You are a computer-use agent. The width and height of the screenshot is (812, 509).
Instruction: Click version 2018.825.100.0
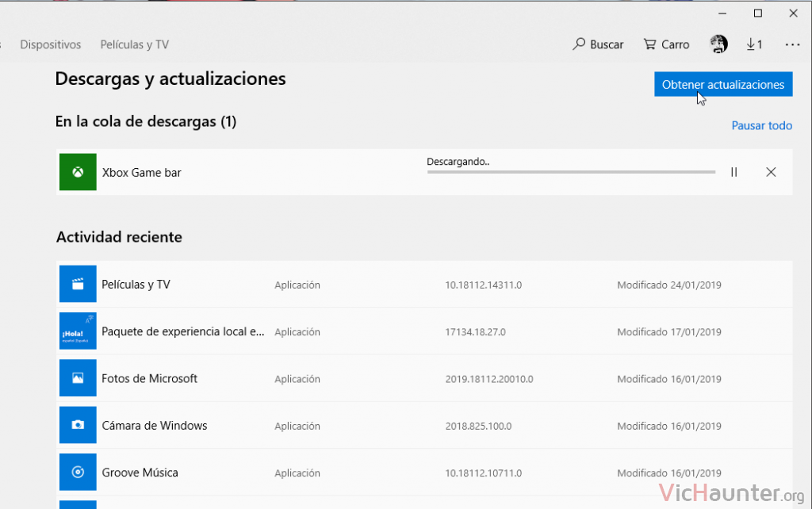pyautogui.click(x=478, y=427)
